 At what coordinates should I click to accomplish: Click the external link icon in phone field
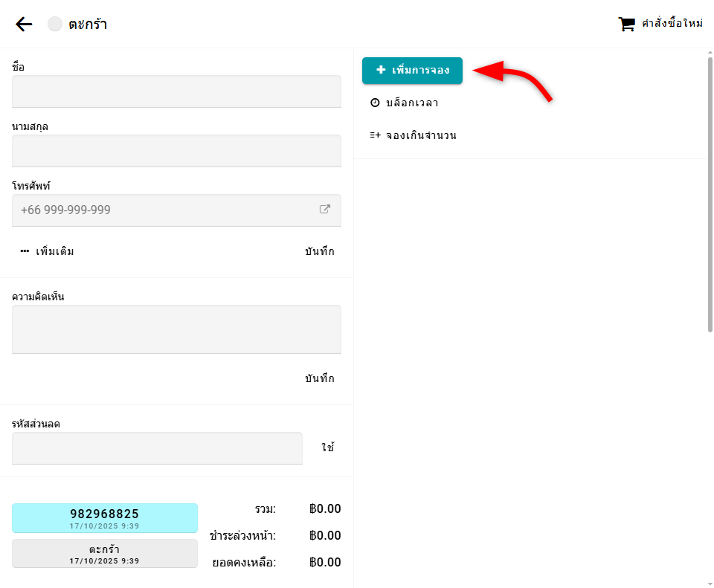click(325, 210)
